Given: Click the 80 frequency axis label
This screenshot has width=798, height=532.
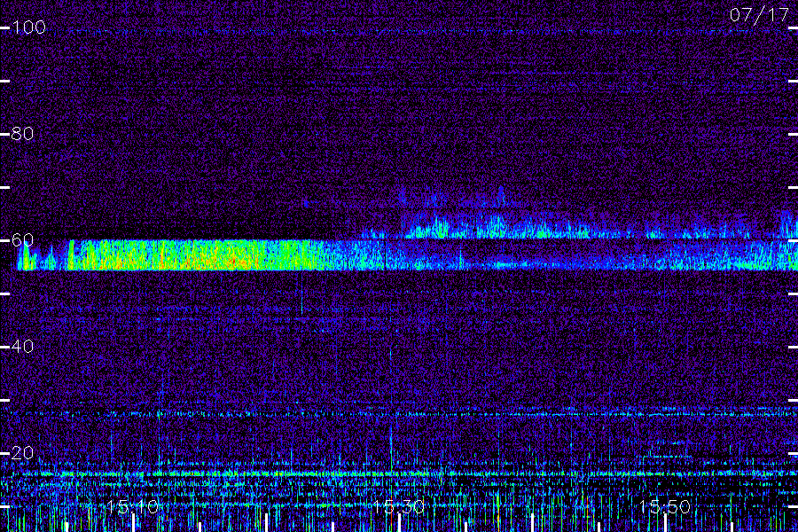Looking at the screenshot, I should coord(22,133).
